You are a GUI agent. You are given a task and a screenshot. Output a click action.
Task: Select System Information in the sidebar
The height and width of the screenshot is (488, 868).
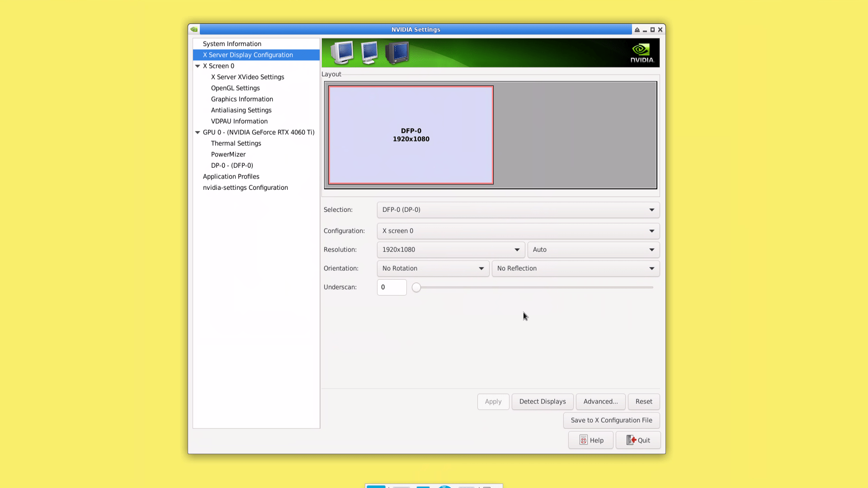coord(232,44)
